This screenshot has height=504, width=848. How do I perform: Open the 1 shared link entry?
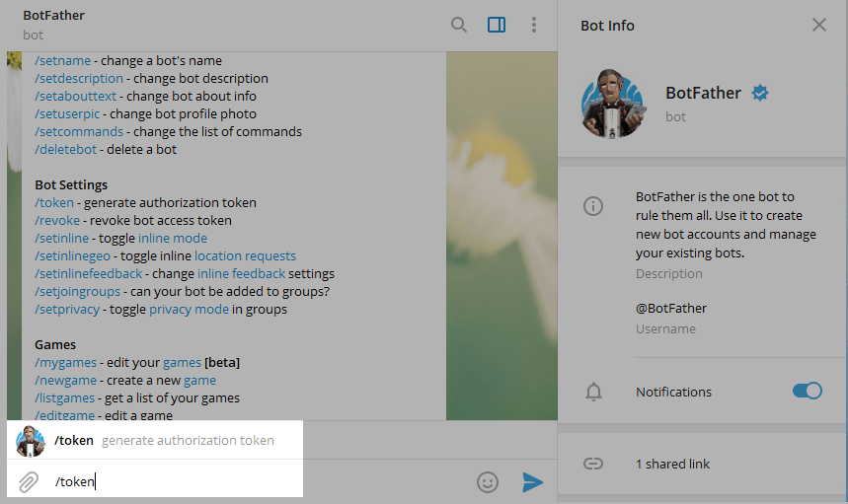(x=672, y=464)
